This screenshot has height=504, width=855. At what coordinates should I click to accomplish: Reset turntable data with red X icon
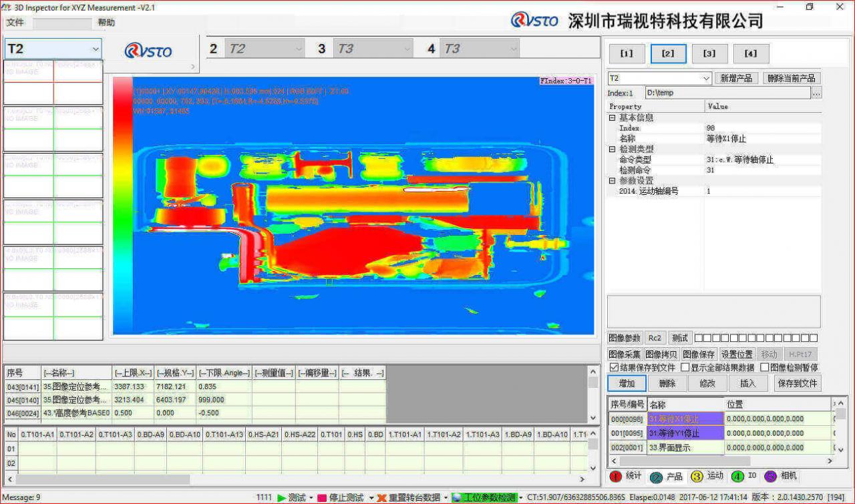(x=381, y=497)
